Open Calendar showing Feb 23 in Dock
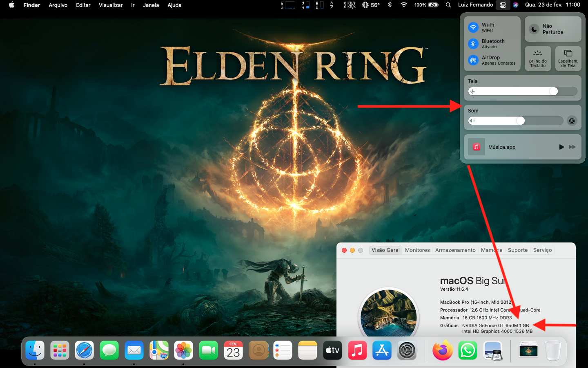The height and width of the screenshot is (368, 588). [233, 350]
